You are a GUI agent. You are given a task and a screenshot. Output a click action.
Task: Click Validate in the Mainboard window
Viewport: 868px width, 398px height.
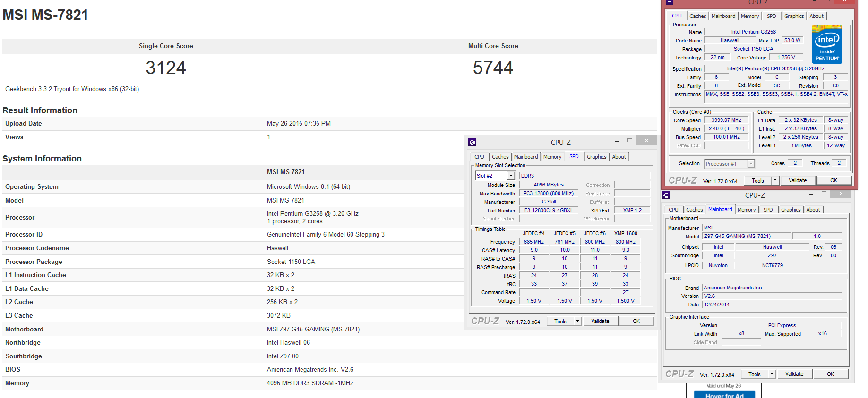794,374
